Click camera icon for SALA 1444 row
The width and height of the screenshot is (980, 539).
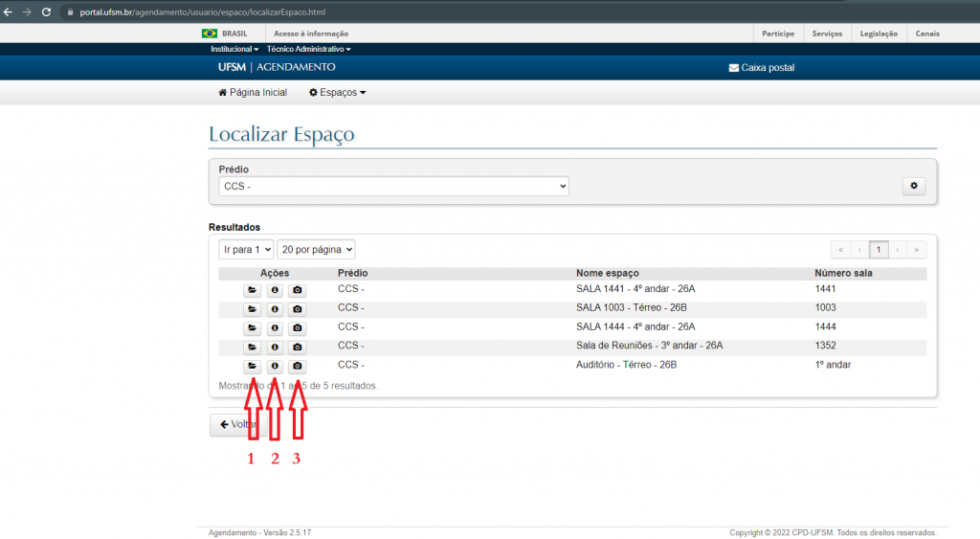298,328
